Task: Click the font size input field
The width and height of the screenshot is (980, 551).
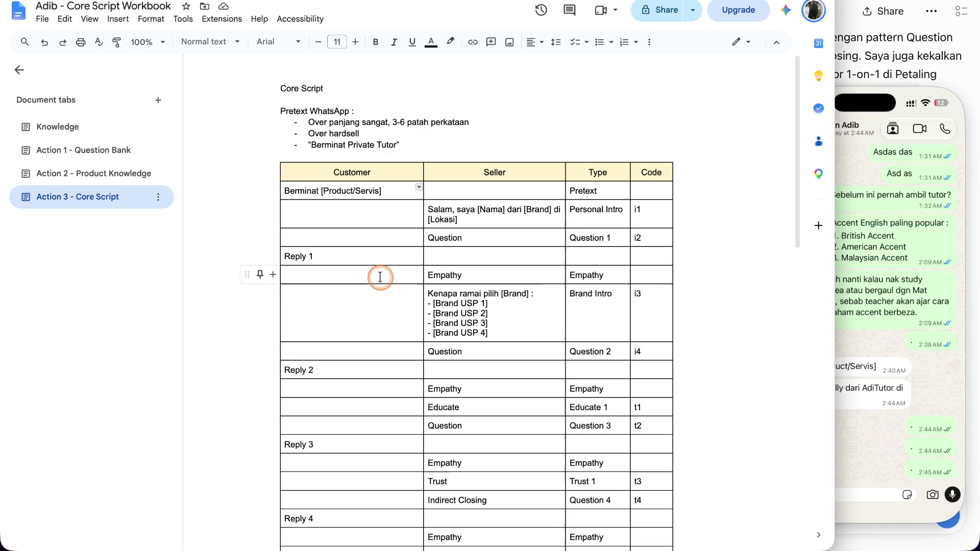Action: tap(337, 42)
